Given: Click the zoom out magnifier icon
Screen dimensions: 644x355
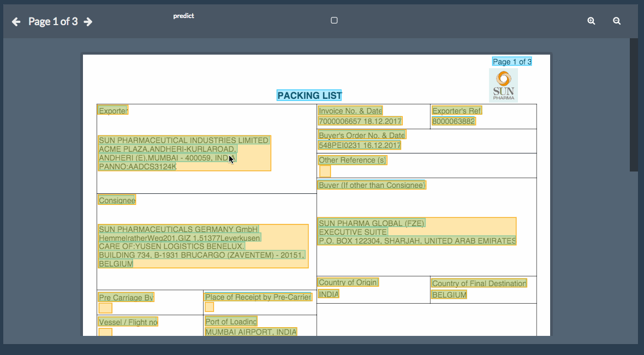Looking at the screenshot, I should (x=617, y=21).
